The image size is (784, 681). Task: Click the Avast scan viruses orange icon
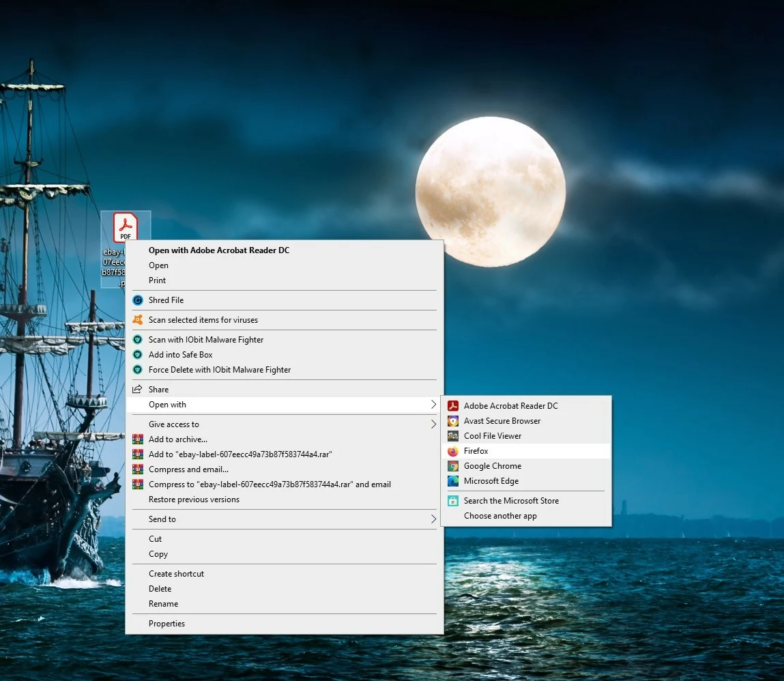(x=138, y=319)
